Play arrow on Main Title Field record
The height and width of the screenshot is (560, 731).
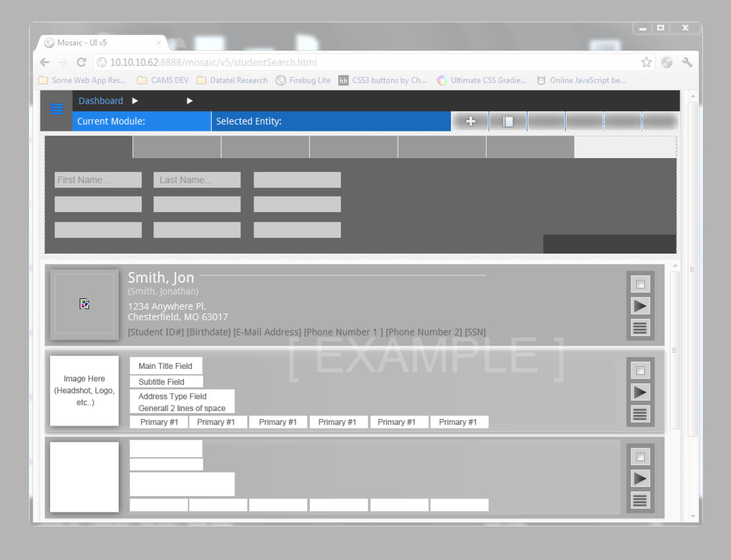[x=640, y=392]
